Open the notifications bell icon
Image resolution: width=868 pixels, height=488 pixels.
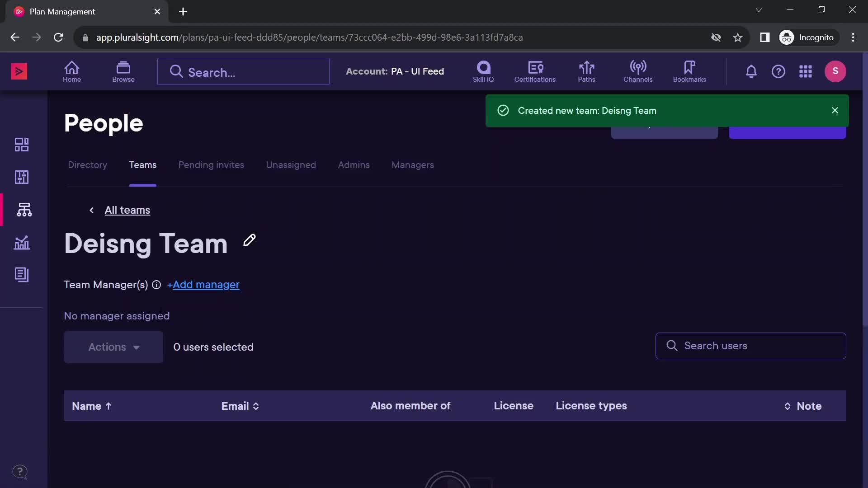coord(750,71)
